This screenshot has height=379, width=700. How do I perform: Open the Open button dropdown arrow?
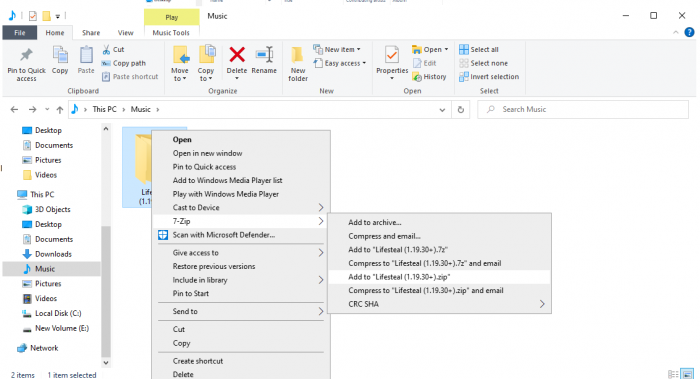[446, 49]
